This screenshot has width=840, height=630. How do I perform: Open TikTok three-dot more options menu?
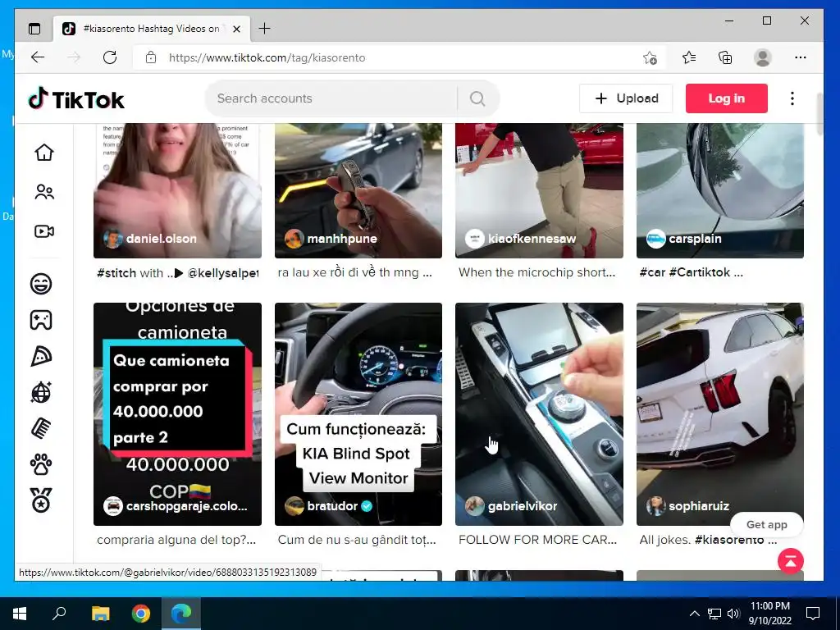click(x=792, y=98)
